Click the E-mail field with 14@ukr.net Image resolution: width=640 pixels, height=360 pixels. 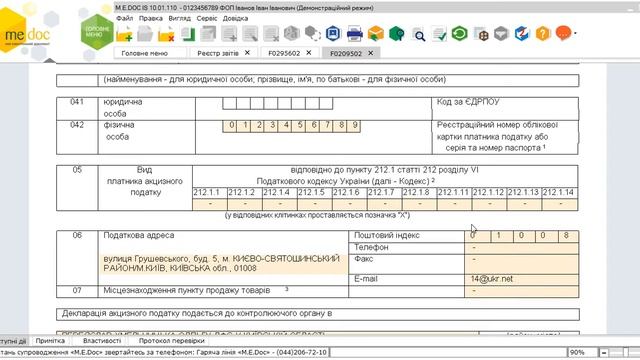(522, 280)
